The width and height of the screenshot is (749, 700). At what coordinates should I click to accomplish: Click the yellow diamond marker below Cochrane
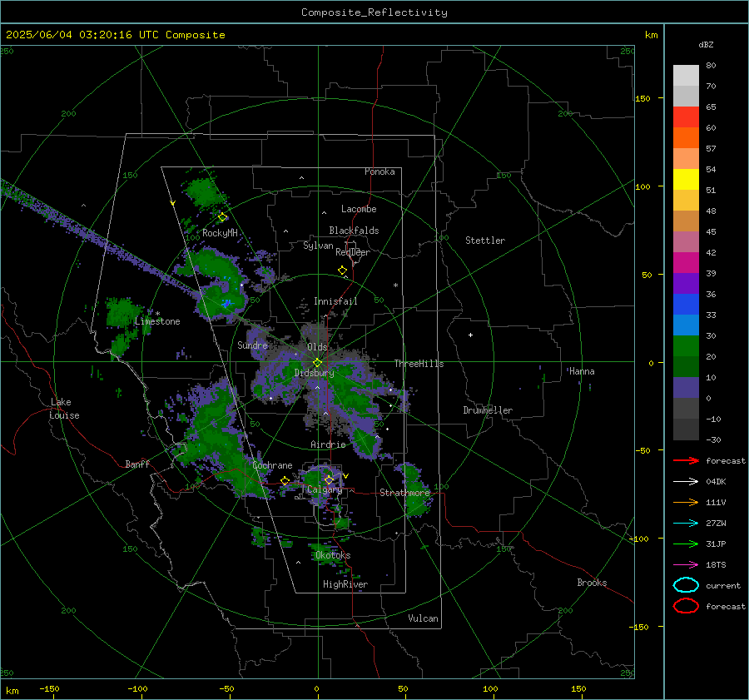coord(285,481)
